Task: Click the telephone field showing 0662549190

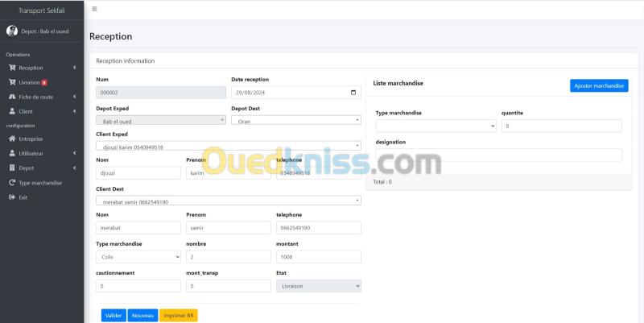Action: click(319, 228)
